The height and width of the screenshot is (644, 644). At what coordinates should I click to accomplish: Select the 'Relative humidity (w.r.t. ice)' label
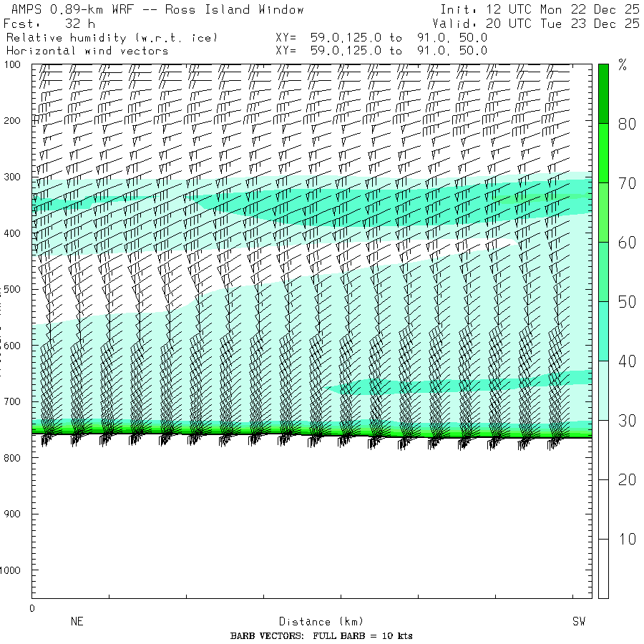click(112, 37)
